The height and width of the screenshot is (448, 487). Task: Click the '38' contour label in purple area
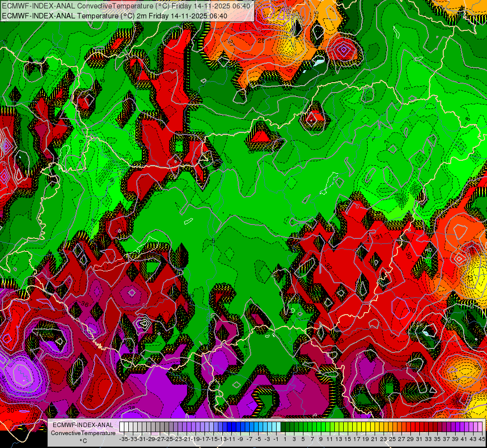tap(132, 408)
